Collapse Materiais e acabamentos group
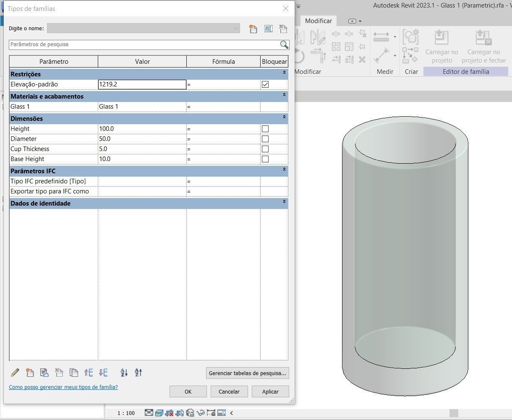This screenshot has width=512, height=420. (284, 95)
